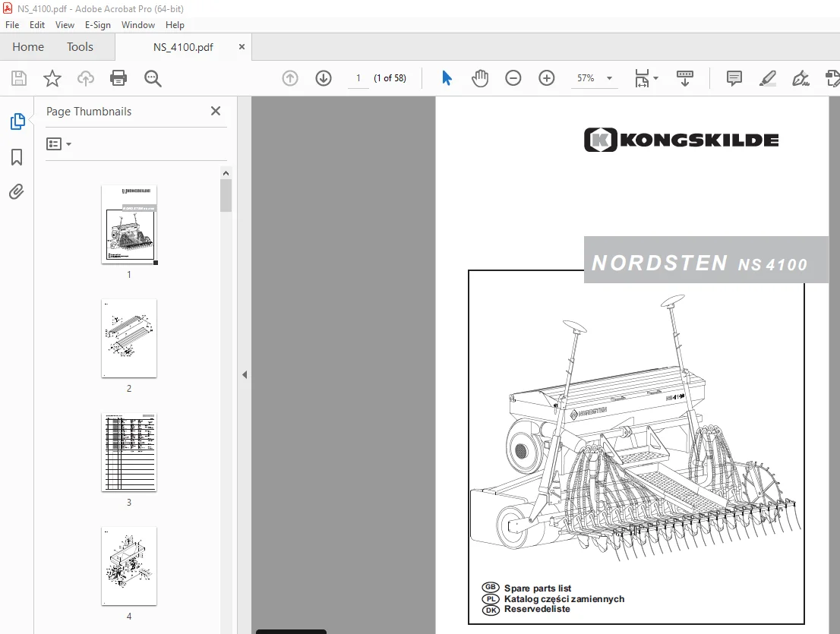
Task: Open the Bookmarks panel
Action: (17, 157)
